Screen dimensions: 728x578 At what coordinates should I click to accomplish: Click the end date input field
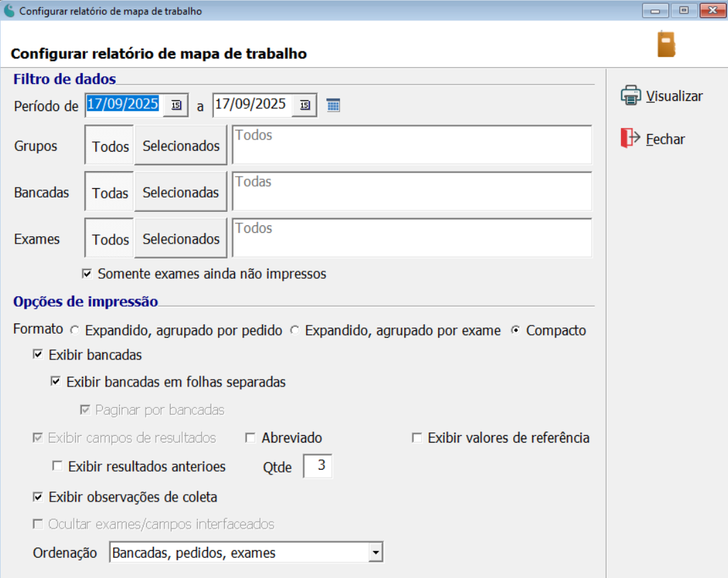click(x=252, y=104)
